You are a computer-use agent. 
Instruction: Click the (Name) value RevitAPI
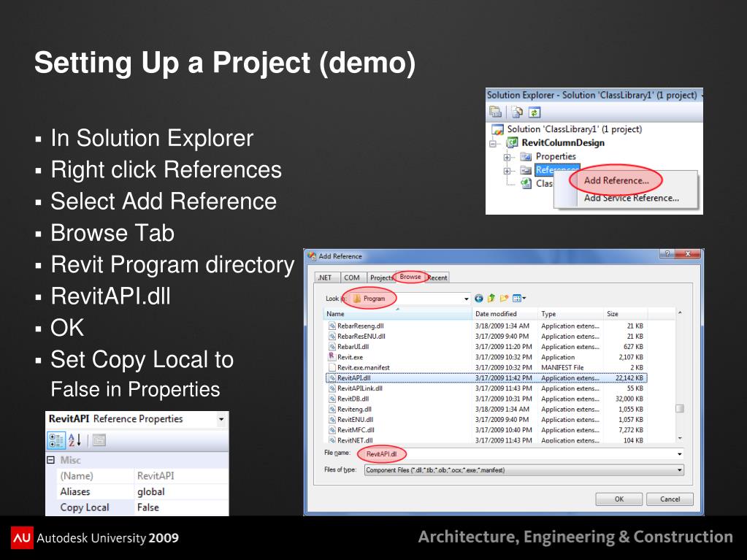156,476
